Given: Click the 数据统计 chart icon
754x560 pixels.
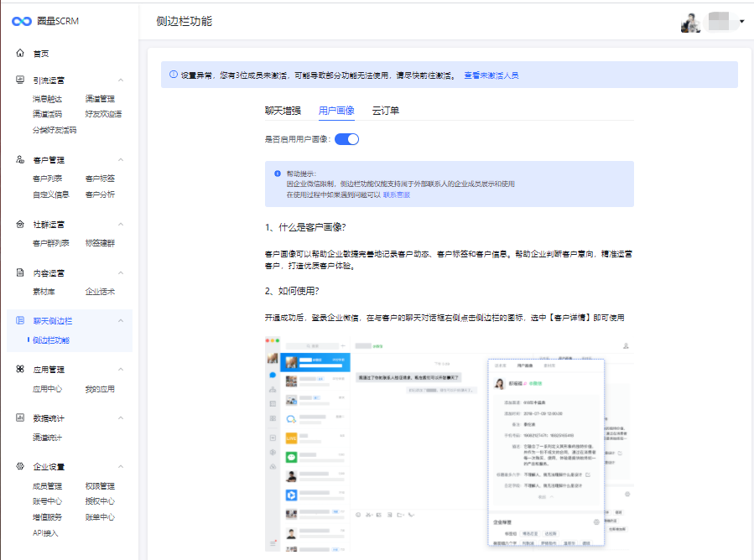Looking at the screenshot, I should (x=20, y=418).
